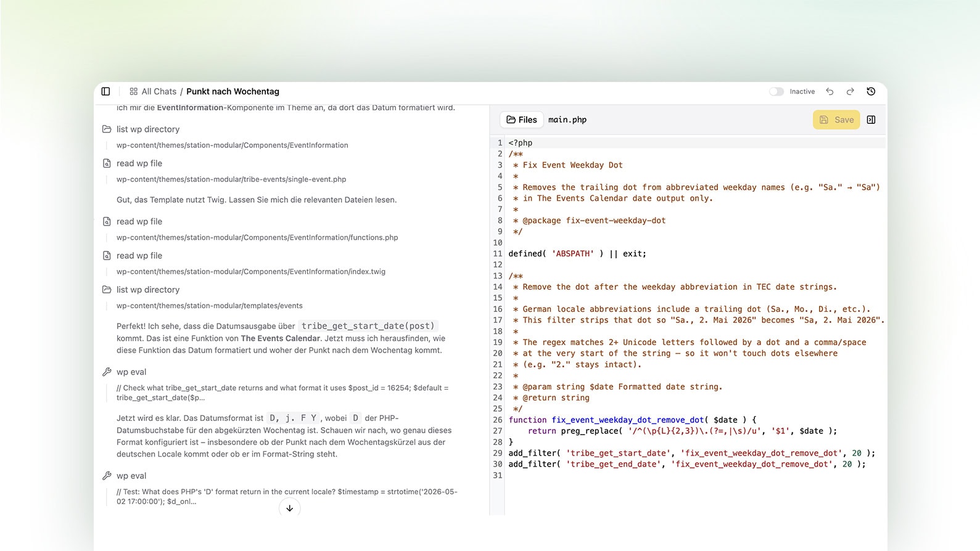The height and width of the screenshot is (551, 980).
Task: Click inline code tribe_get_start_date(post)
Action: coord(368,326)
